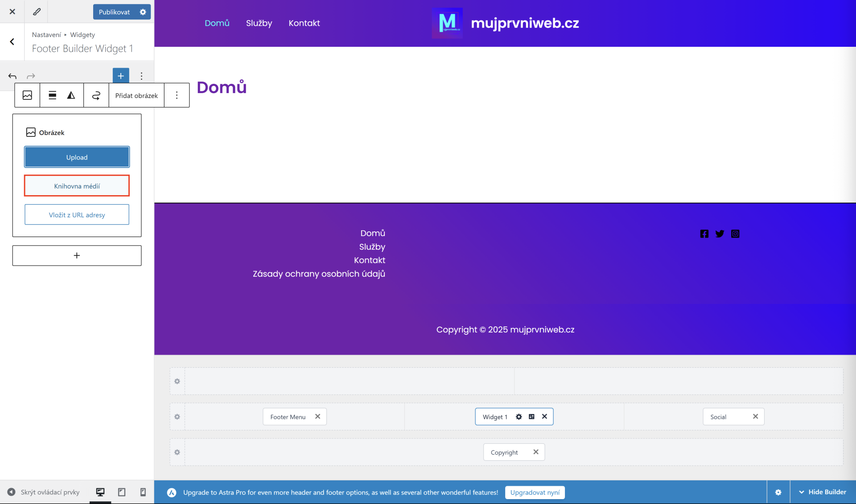This screenshot has width=856, height=504.
Task: Switch to desktop preview mode
Action: click(x=100, y=492)
